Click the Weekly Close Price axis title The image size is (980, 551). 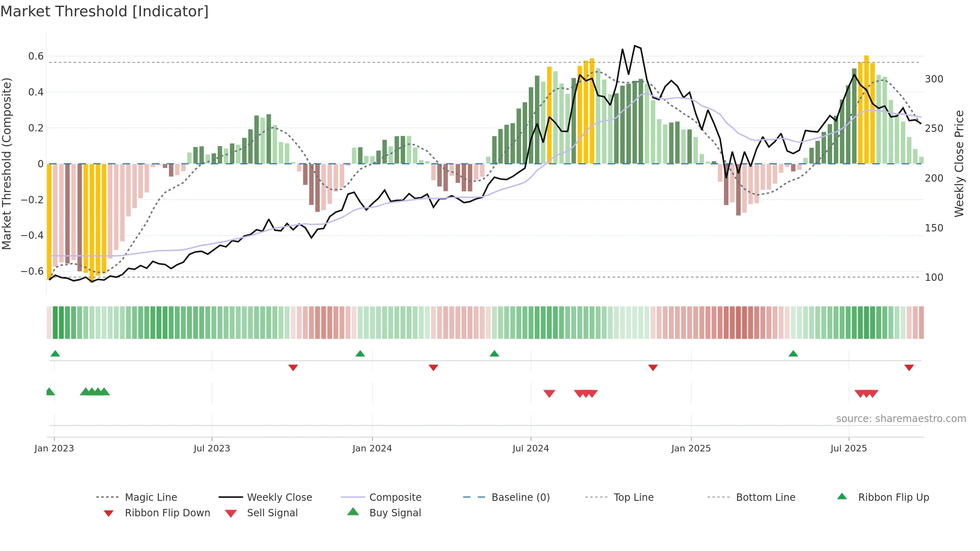(959, 163)
